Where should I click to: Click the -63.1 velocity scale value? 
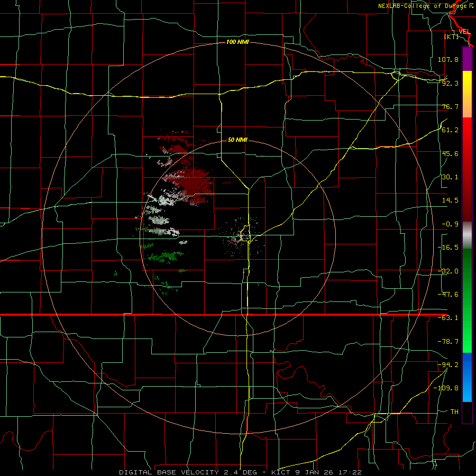pyautogui.click(x=448, y=318)
